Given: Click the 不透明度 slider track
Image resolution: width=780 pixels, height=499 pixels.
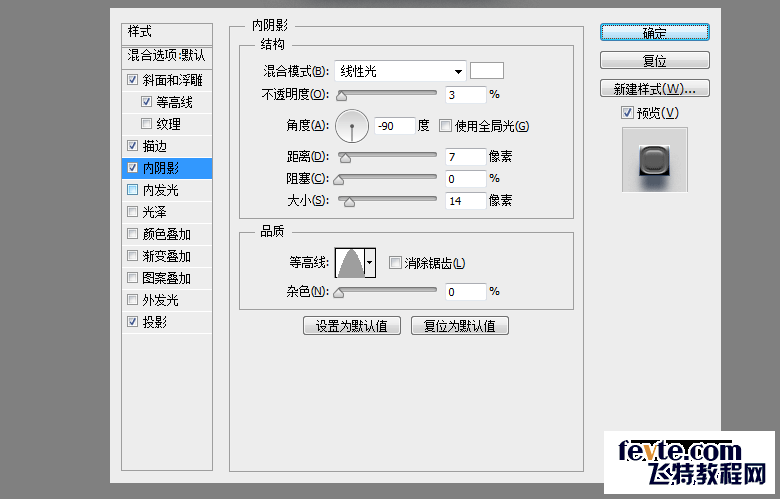Looking at the screenshot, I should pyautogui.click(x=387, y=93).
